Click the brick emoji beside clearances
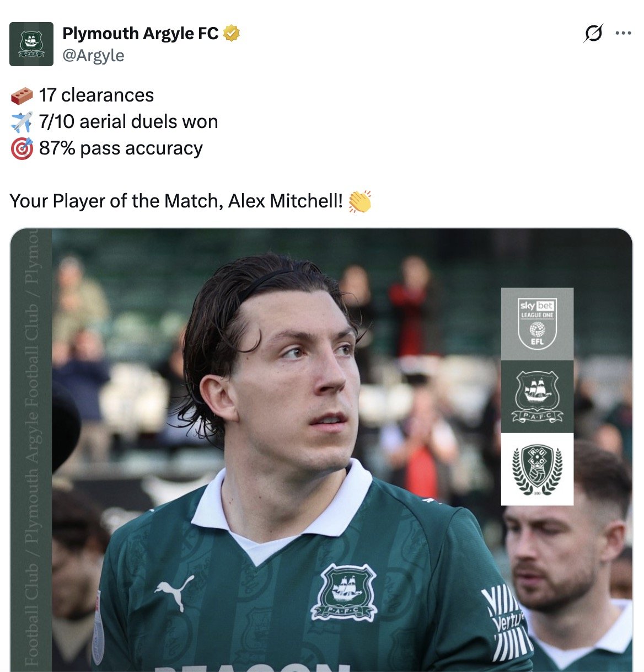 coord(22,96)
